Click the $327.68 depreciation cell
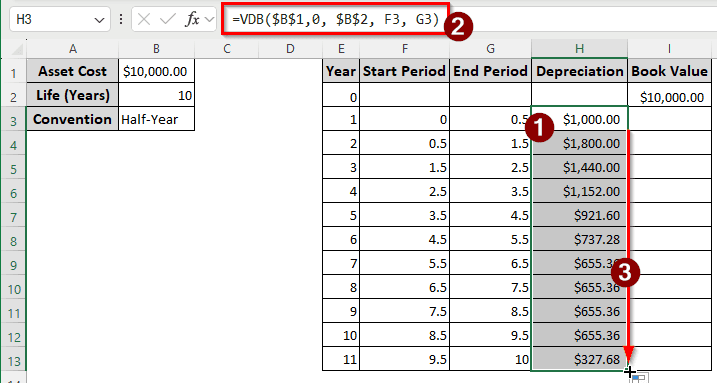This screenshot has height=383, width=717. [x=579, y=359]
